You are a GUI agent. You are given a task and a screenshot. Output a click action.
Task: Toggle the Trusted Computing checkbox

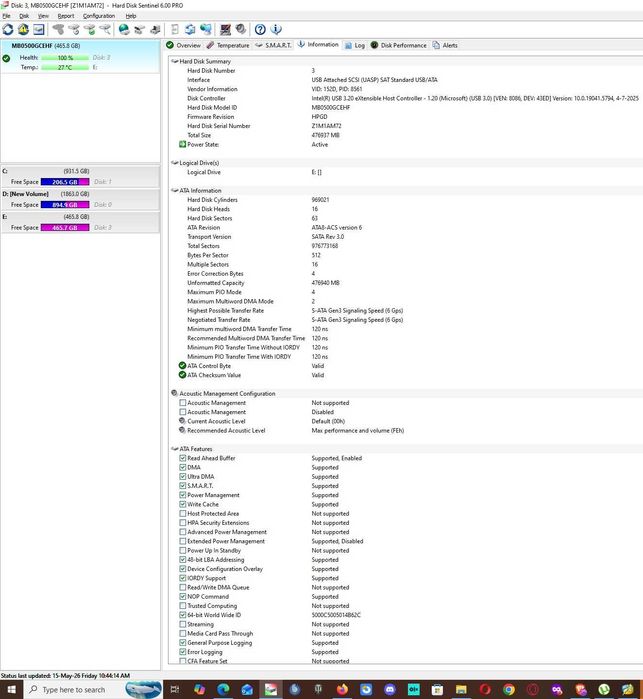coord(183,606)
